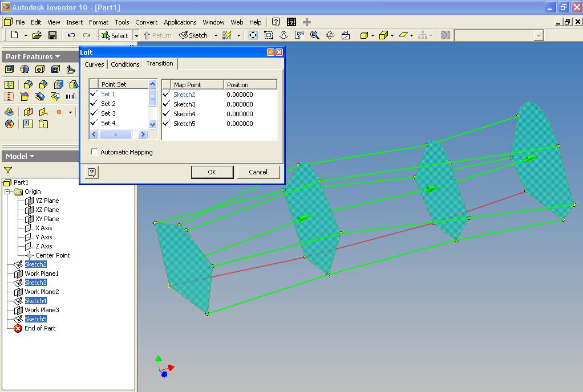Zoom All to fit the model
The image size is (583, 392).
point(253,35)
